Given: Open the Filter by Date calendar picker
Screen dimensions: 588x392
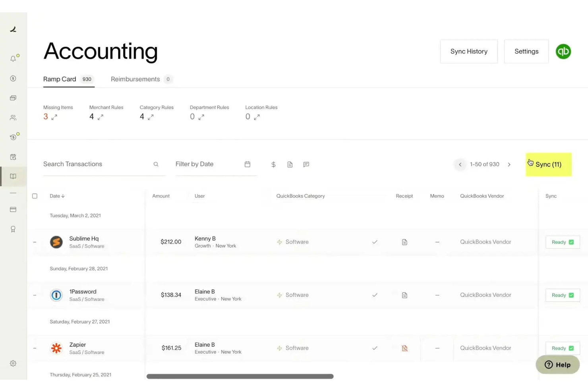Looking at the screenshot, I should 247,164.
